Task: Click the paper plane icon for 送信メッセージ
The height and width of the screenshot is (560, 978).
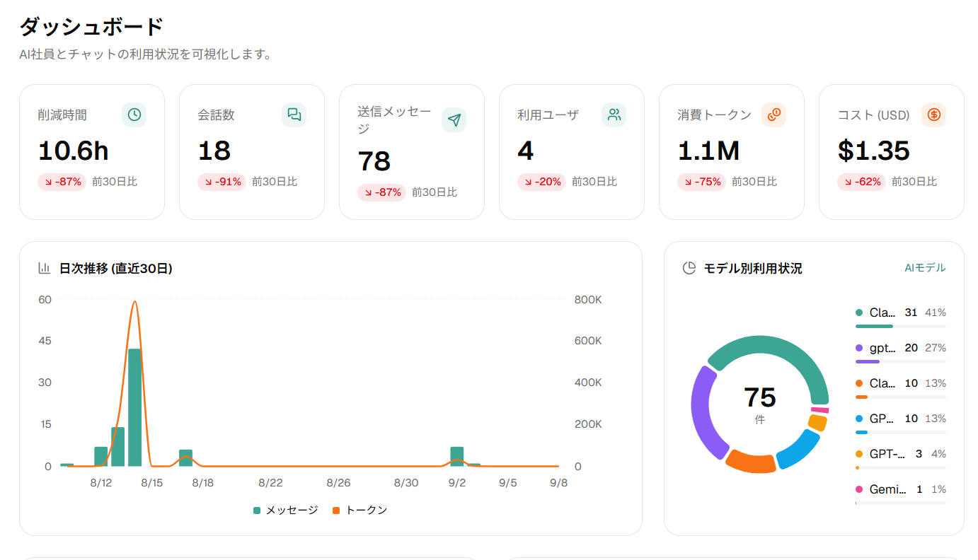Action: click(454, 120)
